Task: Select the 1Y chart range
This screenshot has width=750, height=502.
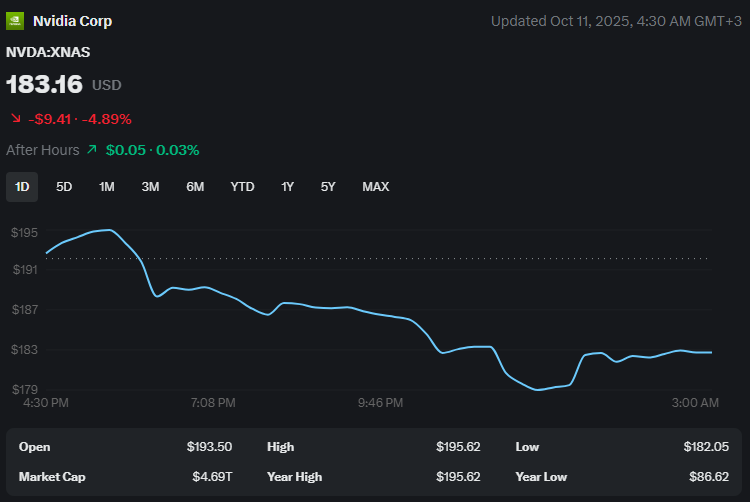Action: [287, 187]
